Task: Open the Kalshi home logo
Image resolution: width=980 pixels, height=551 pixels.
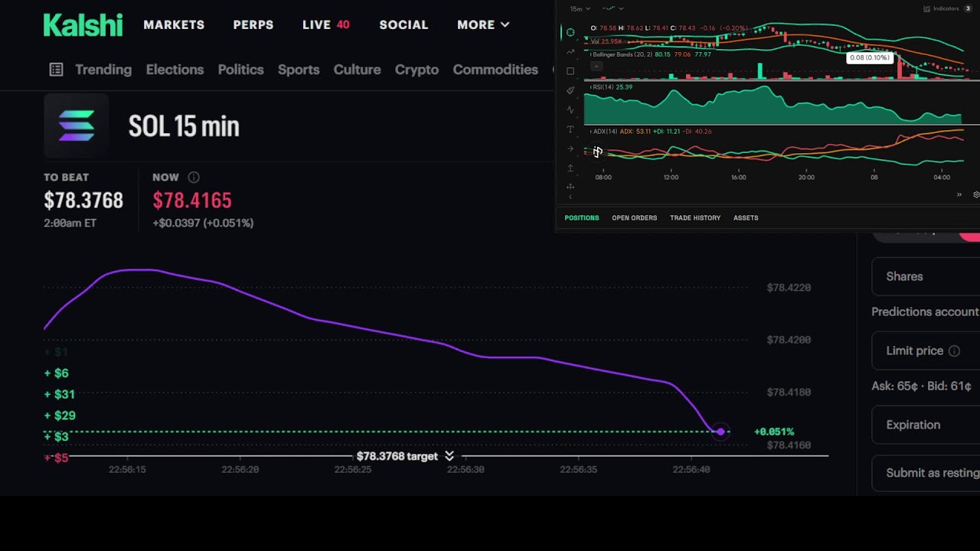Action: click(x=83, y=24)
